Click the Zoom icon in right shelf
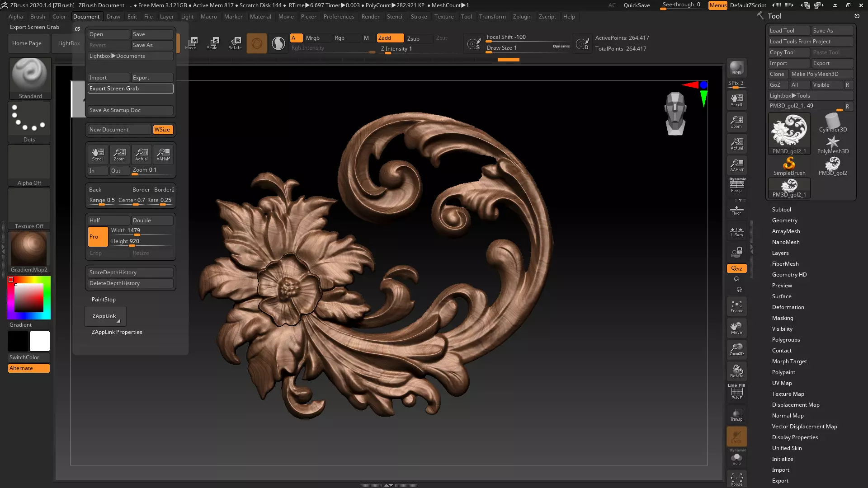This screenshot has width=868, height=488. point(736,122)
